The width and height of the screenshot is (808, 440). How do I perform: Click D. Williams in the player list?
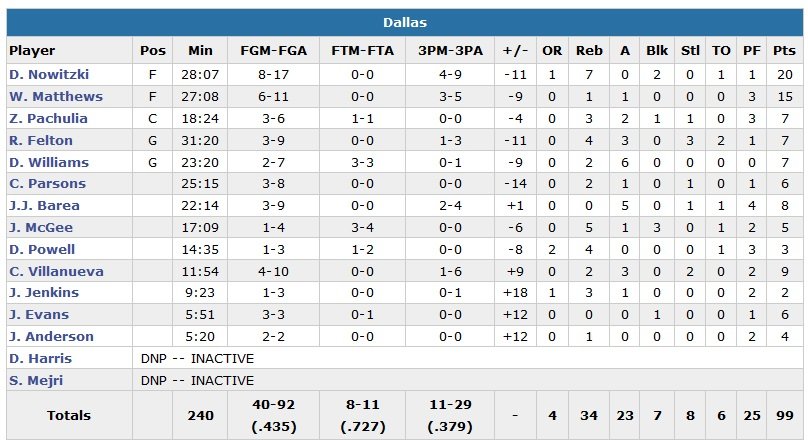coord(49,163)
